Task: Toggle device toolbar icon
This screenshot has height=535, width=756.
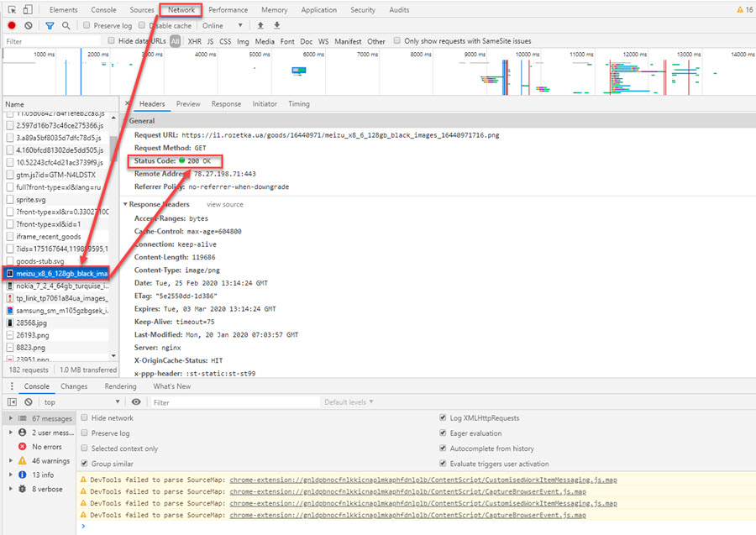Action: [x=28, y=9]
